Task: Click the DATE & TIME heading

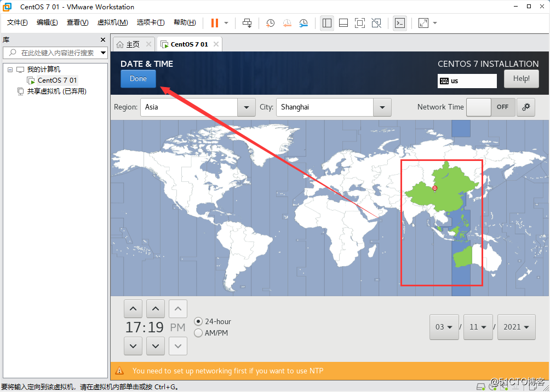Action: point(147,64)
